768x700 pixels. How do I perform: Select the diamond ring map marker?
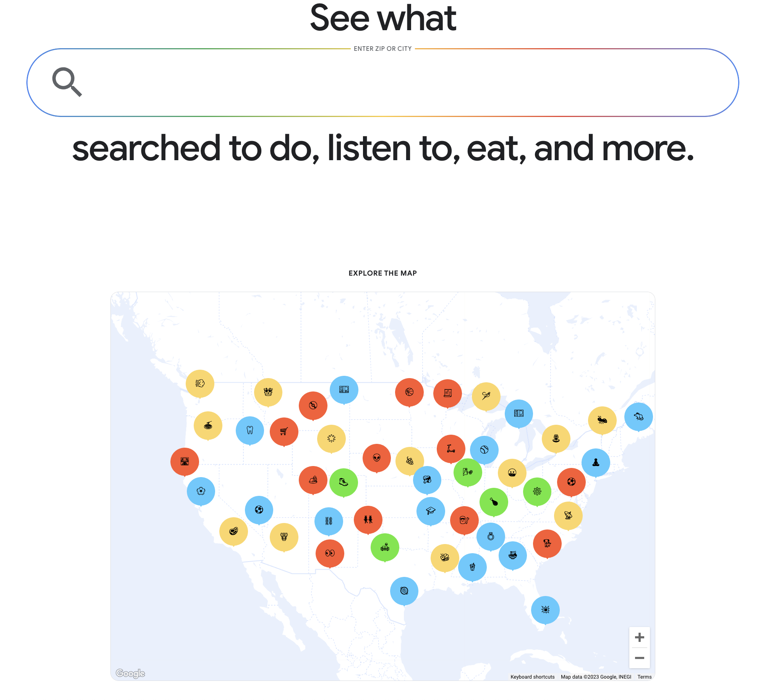click(491, 536)
